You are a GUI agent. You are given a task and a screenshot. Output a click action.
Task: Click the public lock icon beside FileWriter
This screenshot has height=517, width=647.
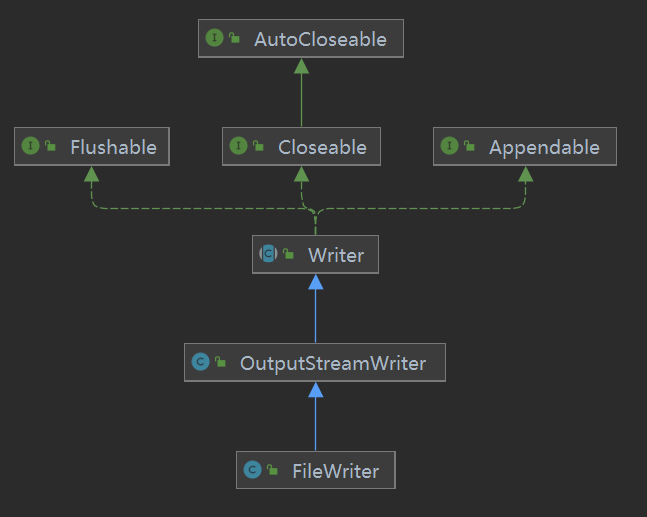click(x=272, y=470)
